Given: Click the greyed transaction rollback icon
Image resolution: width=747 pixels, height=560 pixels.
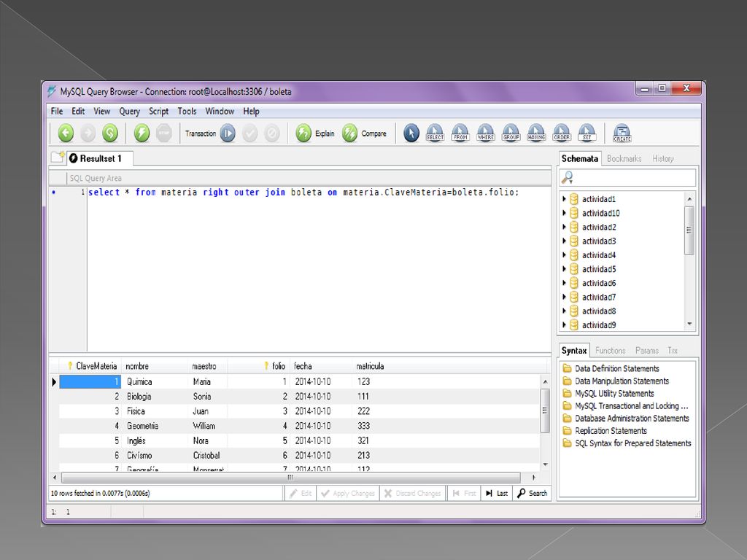Looking at the screenshot, I should (x=272, y=133).
